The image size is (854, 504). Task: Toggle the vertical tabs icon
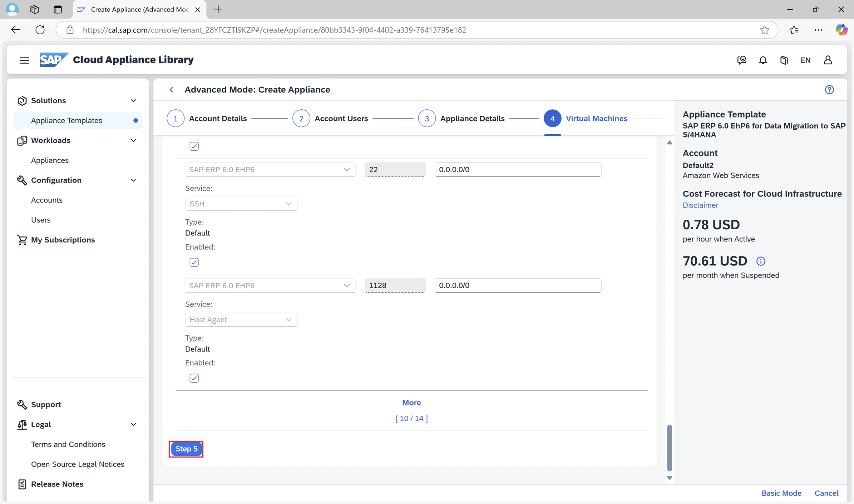[x=58, y=9]
